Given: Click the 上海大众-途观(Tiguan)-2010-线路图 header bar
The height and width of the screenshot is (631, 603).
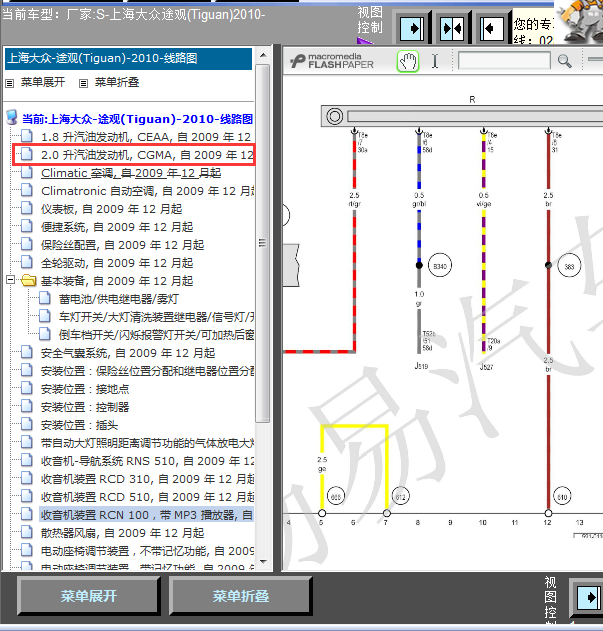Looking at the screenshot, I should click(x=128, y=59).
